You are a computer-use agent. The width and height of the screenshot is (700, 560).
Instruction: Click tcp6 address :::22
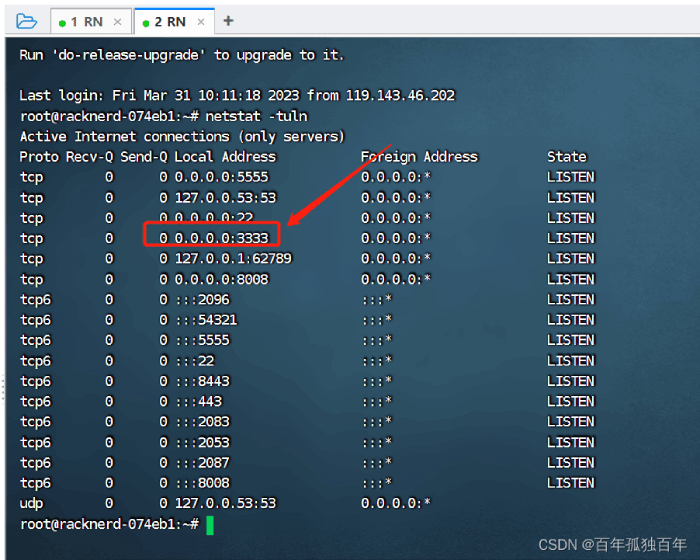pyautogui.click(x=195, y=360)
